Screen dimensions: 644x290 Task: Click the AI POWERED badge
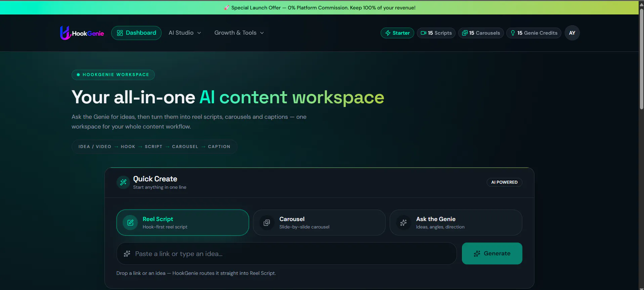(505, 182)
